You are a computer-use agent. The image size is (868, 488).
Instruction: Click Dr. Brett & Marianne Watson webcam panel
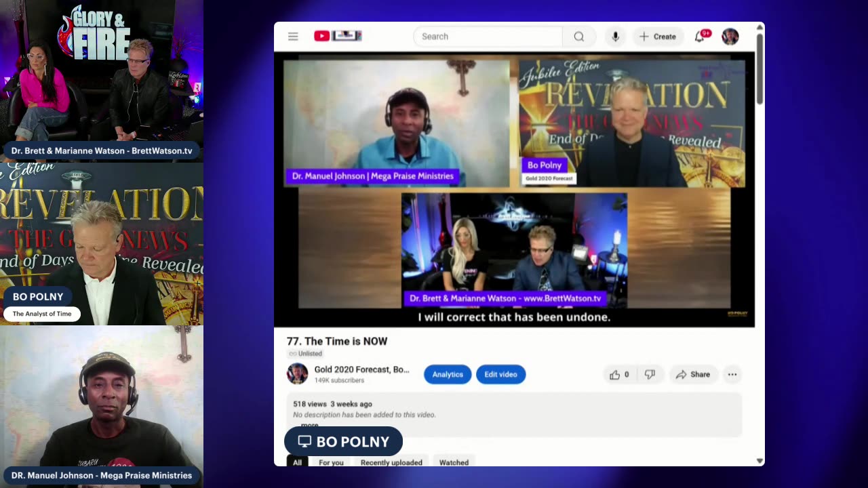102,81
